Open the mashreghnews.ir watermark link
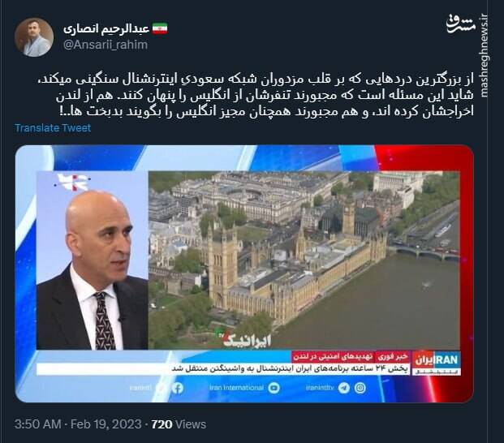The image size is (504, 443). tap(484, 56)
